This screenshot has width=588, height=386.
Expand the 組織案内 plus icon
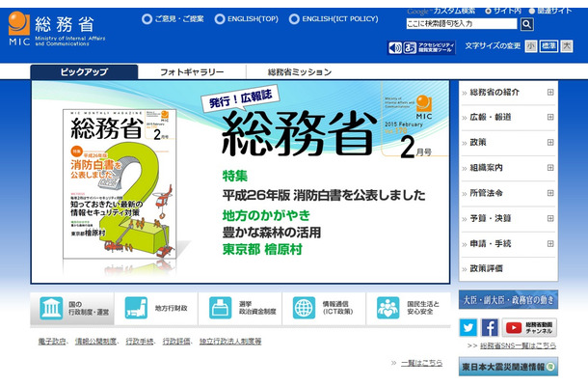[550, 168]
